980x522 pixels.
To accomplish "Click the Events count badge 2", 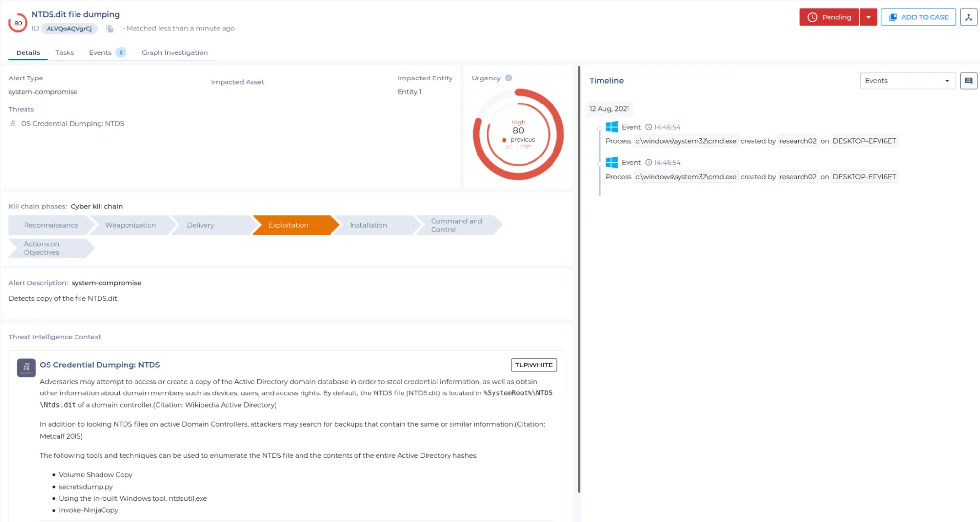I will (x=121, y=52).
